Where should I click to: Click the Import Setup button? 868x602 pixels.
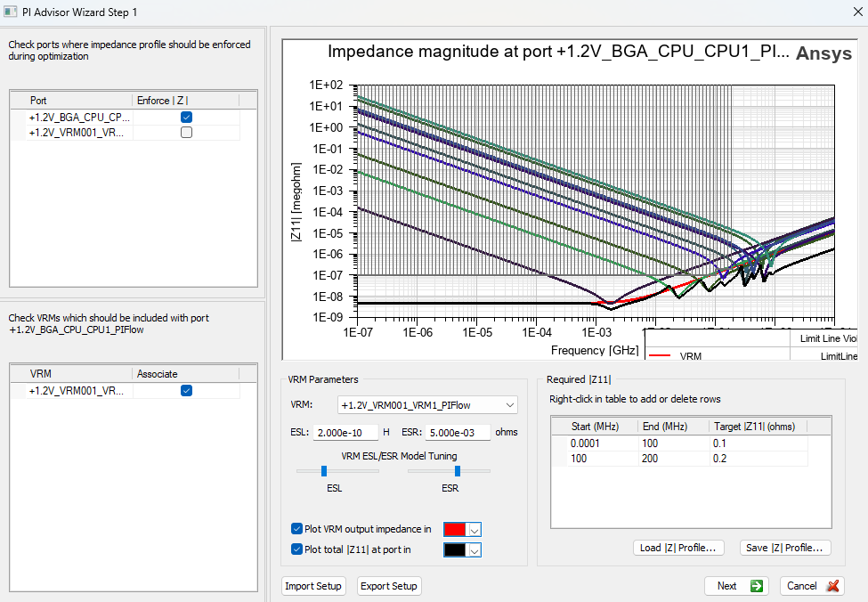313,586
